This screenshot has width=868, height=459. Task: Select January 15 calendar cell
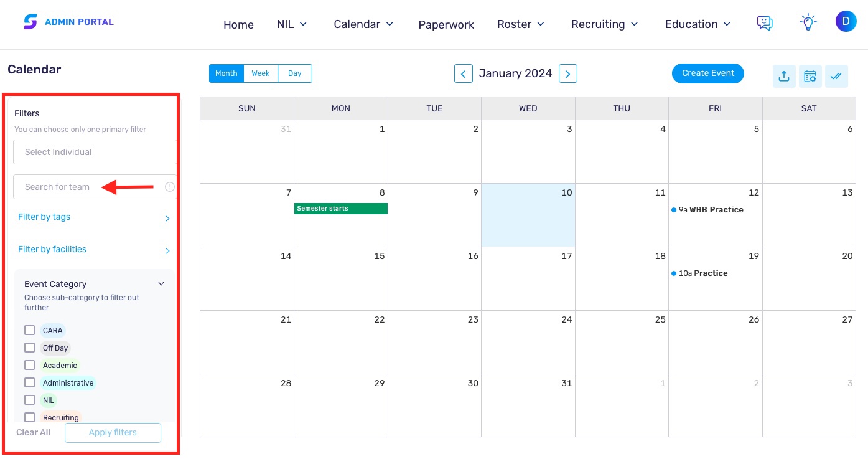tap(341, 278)
